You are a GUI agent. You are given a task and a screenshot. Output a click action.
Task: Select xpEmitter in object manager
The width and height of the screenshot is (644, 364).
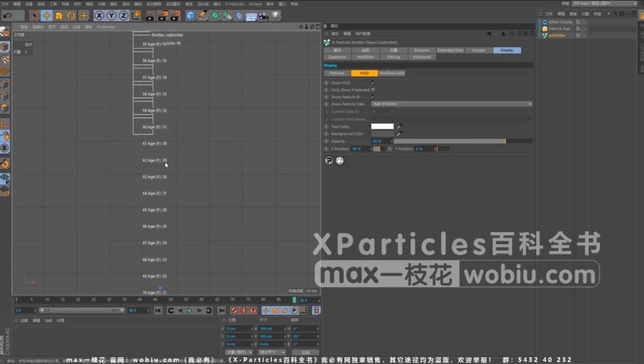click(x=557, y=35)
